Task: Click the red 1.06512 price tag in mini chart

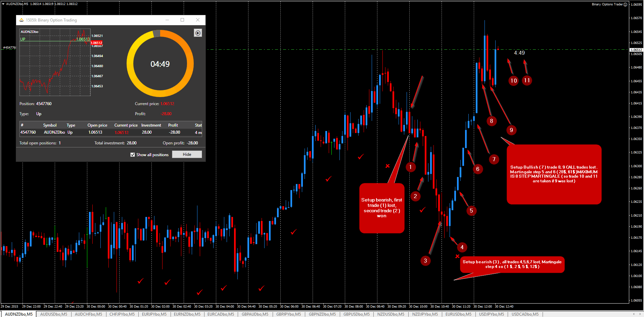Action: click(x=96, y=43)
